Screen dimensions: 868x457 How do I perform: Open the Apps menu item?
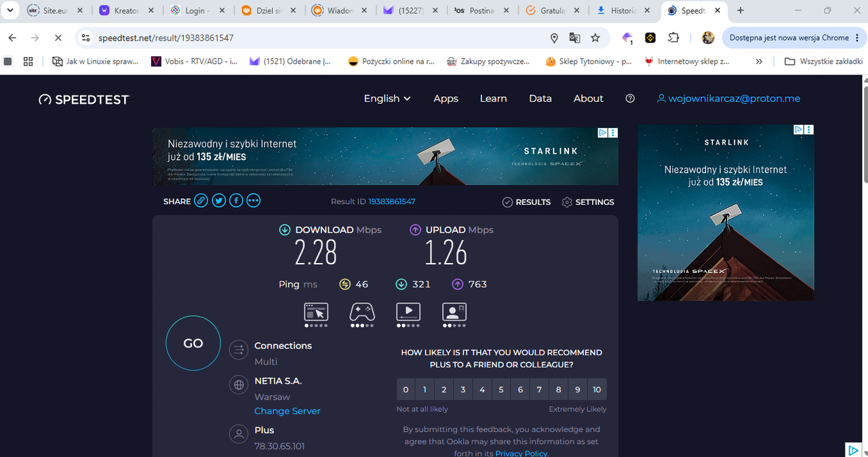point(446,98)
